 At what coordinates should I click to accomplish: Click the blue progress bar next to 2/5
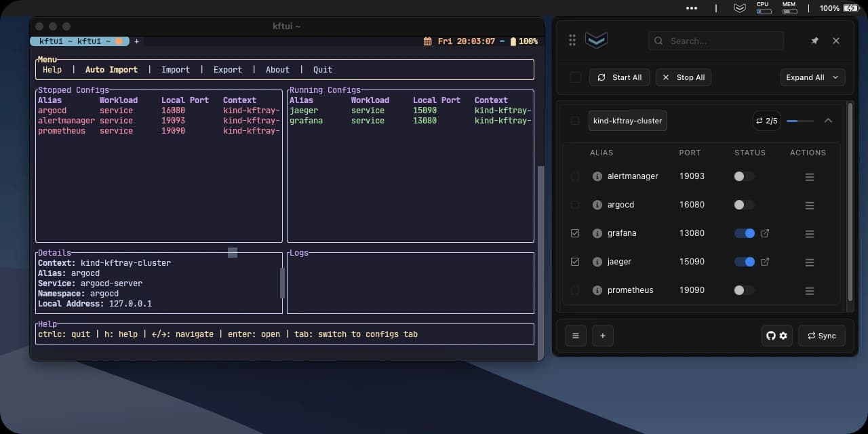[800, 121]
